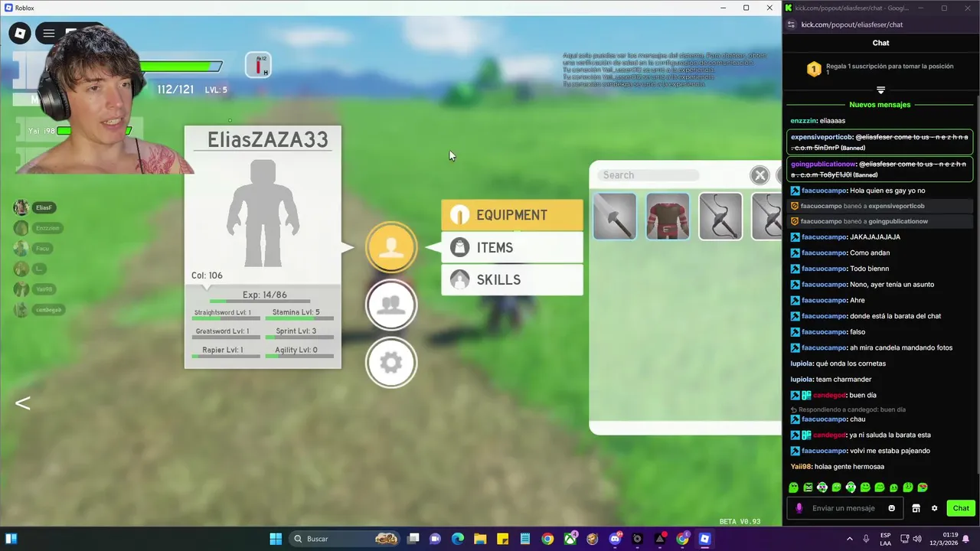Image resolution: width=980 pixels, height=551 pixels.
Task: Click the Col: 106 currency text
Action: pyautogui.click(x=207, y=275)
